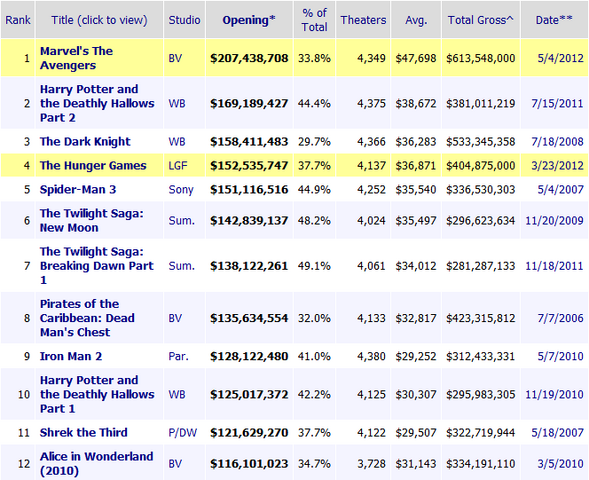
Task: Open Alice in Wonderland (2010) link
Action: click(x=96, y=463)
